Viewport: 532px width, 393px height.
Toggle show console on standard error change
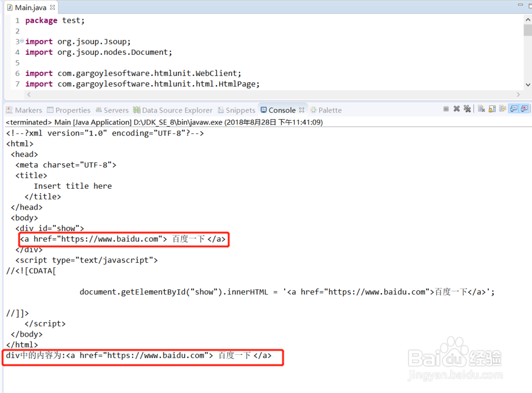(x=525, y=109)
